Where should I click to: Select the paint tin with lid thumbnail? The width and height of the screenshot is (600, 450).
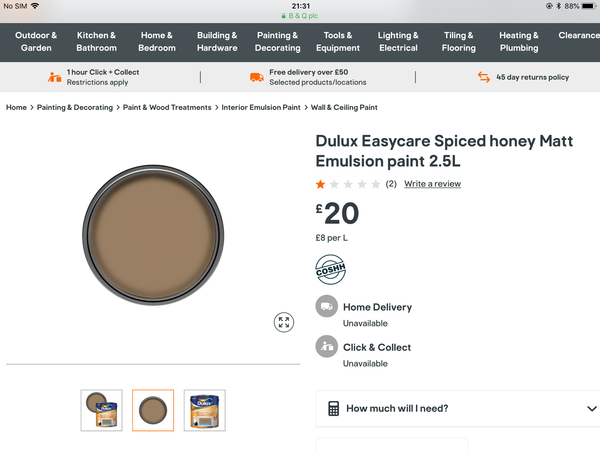pyautogui.click(x=101, y=410)
